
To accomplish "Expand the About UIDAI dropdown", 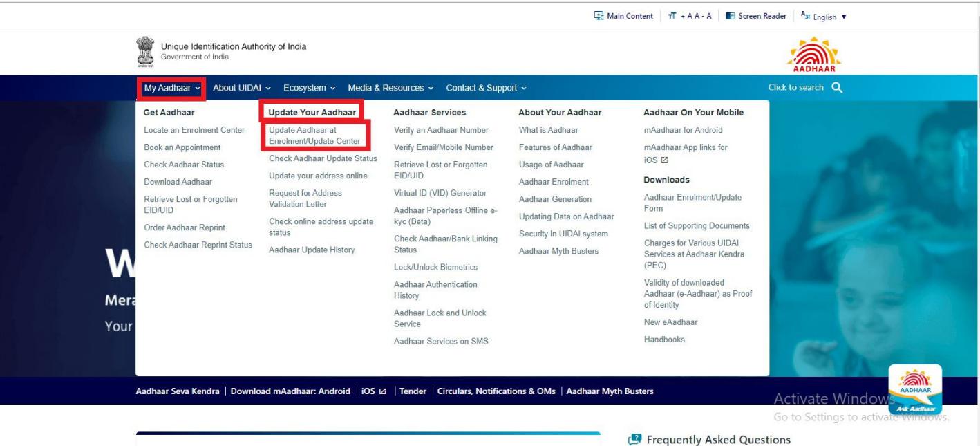I will pyautogui.click(x=238, y=88).
